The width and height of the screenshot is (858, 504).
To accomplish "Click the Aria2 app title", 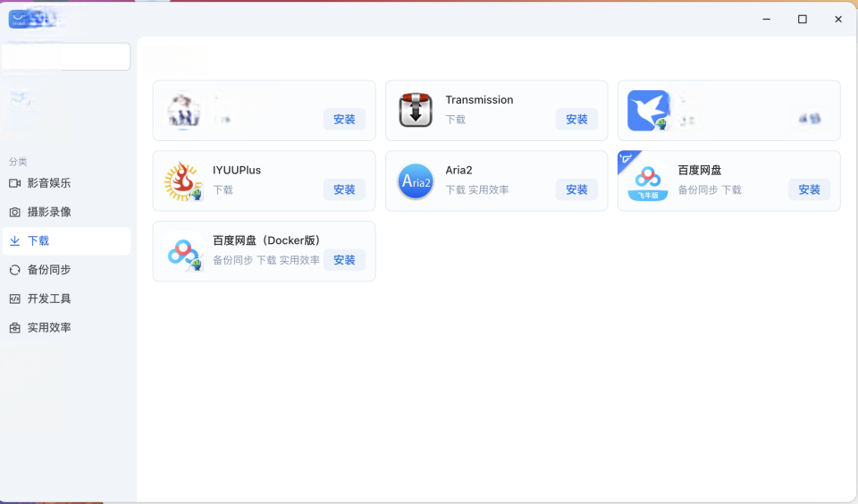I will pos(458,170).
